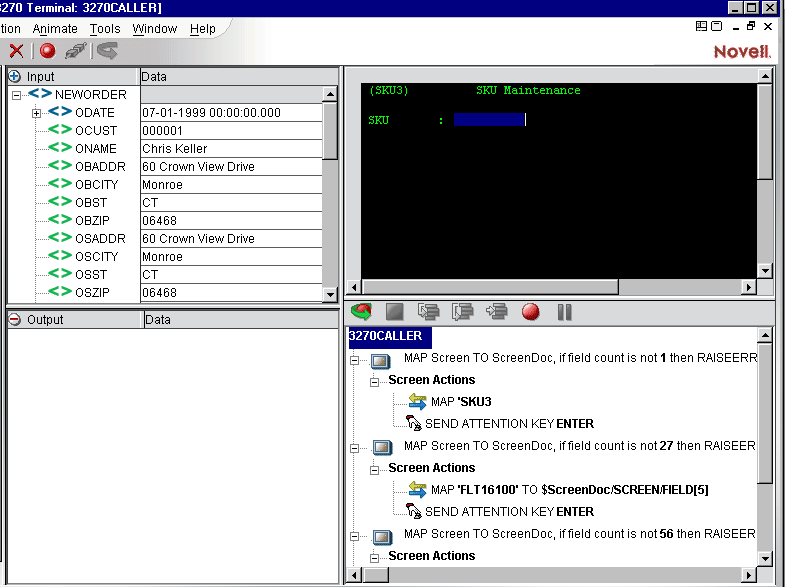Click the red minus icon beside Output
This screenshot has width=785, height=587.
coord(15,319)
